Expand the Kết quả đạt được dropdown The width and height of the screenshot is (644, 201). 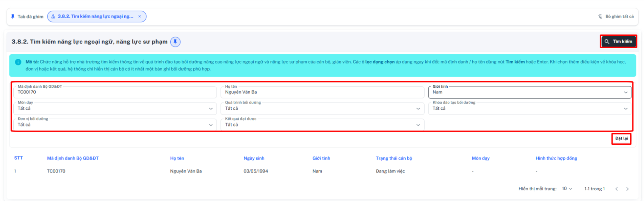322,125
